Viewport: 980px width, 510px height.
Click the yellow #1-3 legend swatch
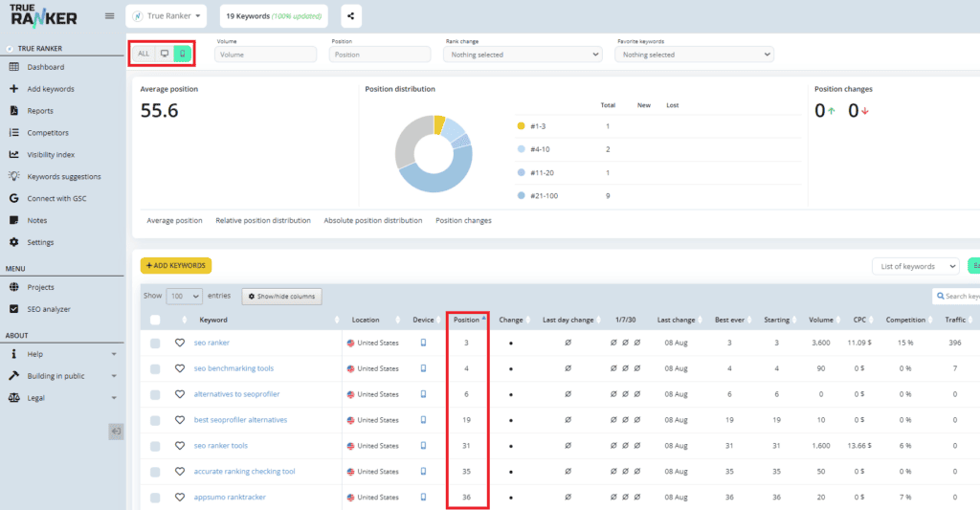click(522, 125)
